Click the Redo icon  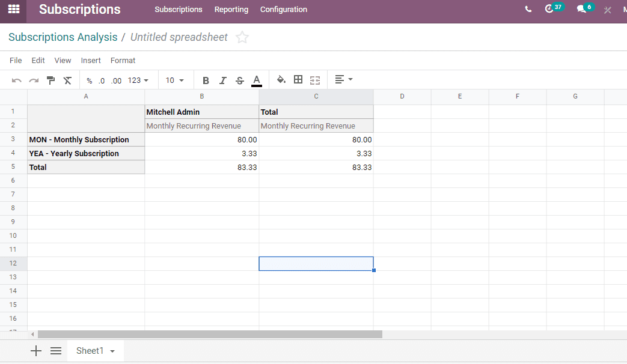tap(34, 79)
